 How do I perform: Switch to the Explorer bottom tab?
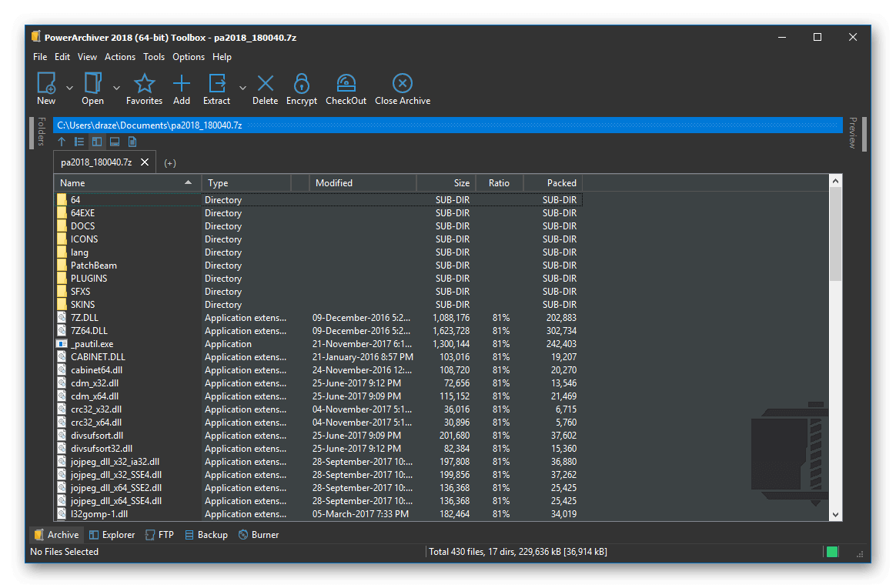pos(112,535)
